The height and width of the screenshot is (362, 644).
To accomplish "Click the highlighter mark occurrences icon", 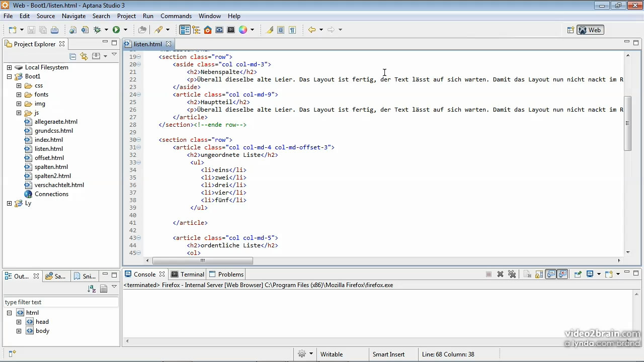I will 270,30.
